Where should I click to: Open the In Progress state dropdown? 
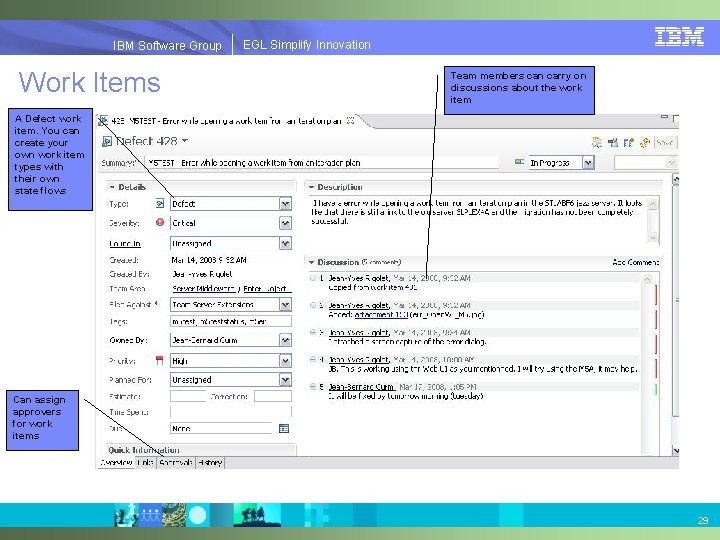(x=588, y=163)
